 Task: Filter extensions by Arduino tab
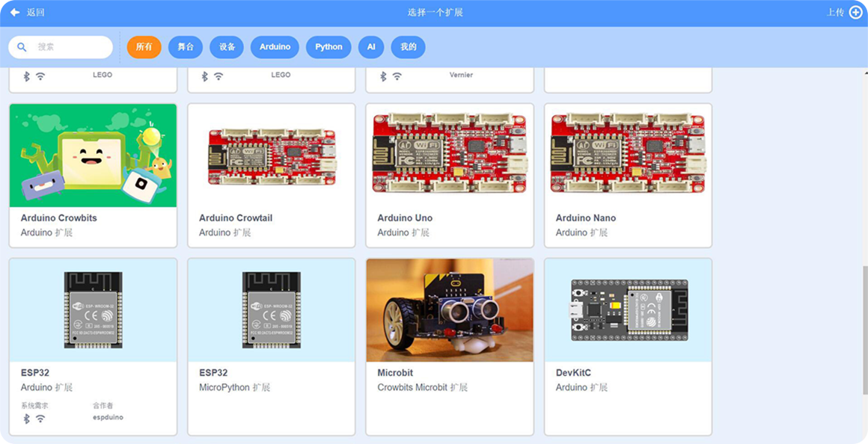pos(275,47)
